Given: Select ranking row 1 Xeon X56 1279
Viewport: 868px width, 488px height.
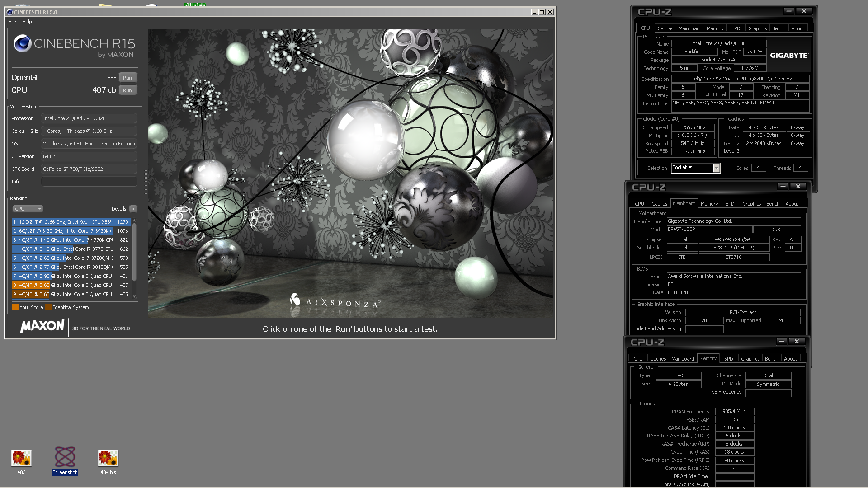Looking at the screenshot, I should (x=71, y=222).
